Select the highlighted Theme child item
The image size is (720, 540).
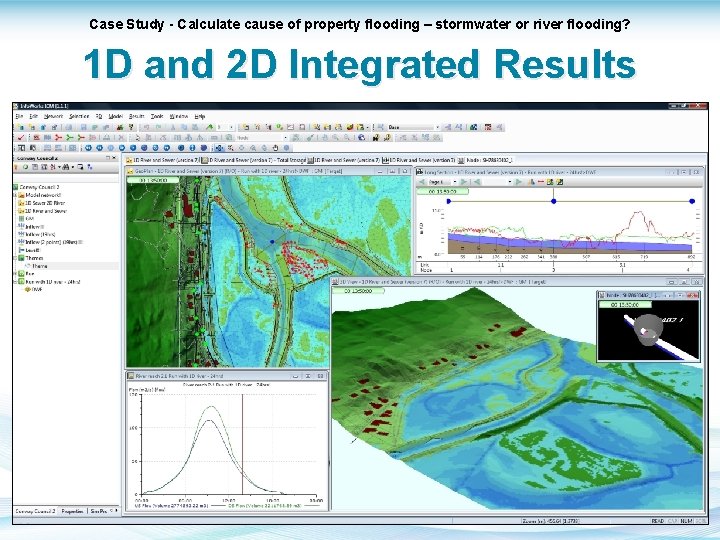click(36, 266)
